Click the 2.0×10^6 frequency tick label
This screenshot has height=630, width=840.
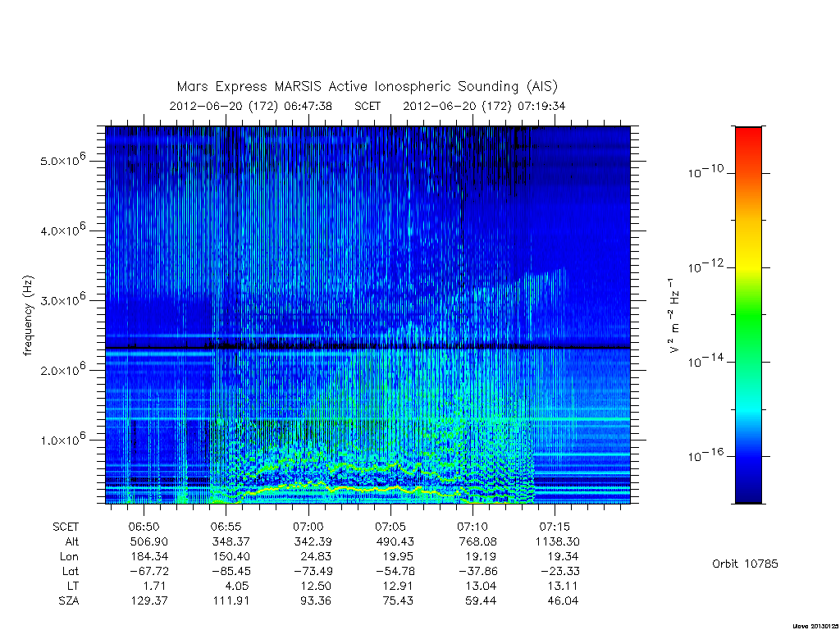pyautogui.click(x=62, y=370)
